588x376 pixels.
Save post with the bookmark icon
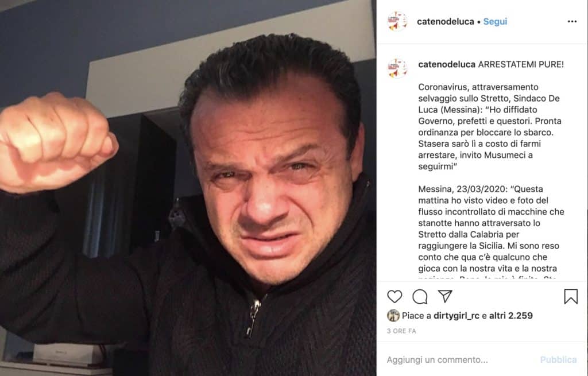click(x=571, y=296)
